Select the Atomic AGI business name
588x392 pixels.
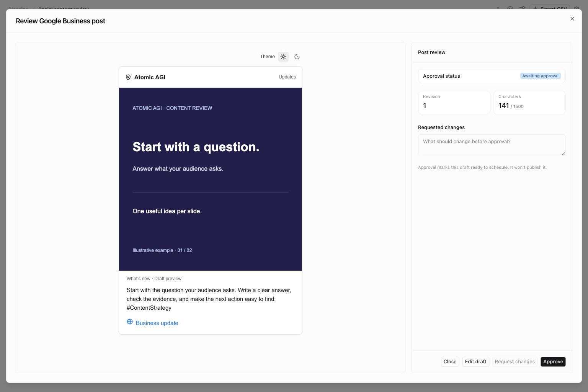pyautogui.click(x=150, y=77)
